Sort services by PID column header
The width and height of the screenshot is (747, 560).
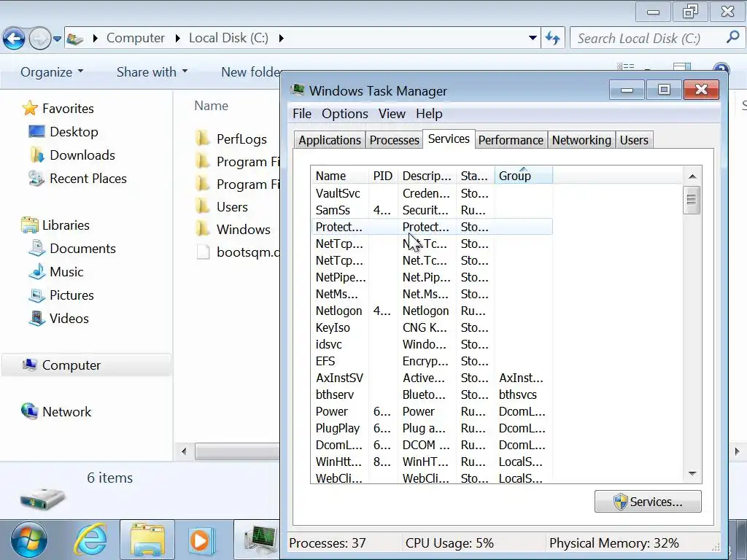tap(383, 175)
